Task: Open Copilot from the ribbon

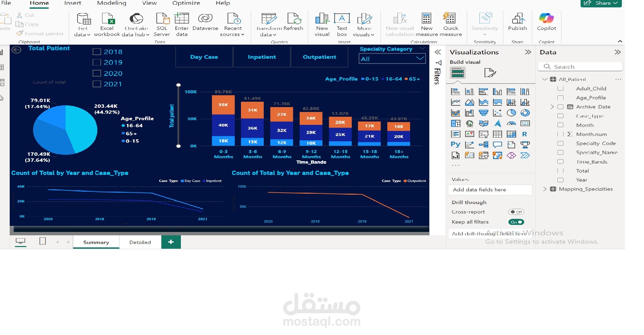Action: click(546, 22)
